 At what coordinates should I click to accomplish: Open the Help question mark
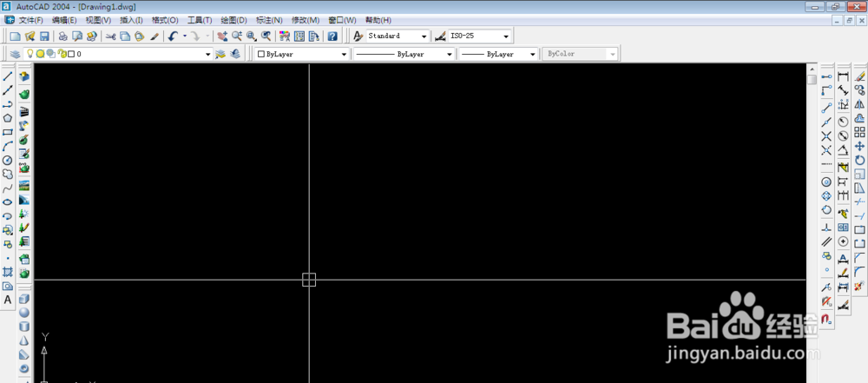[x=332, y=36]
